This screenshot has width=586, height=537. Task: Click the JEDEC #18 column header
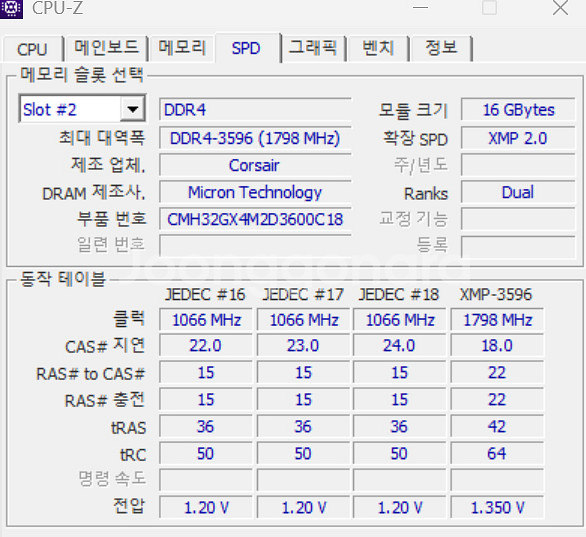(x=399, y=294)
